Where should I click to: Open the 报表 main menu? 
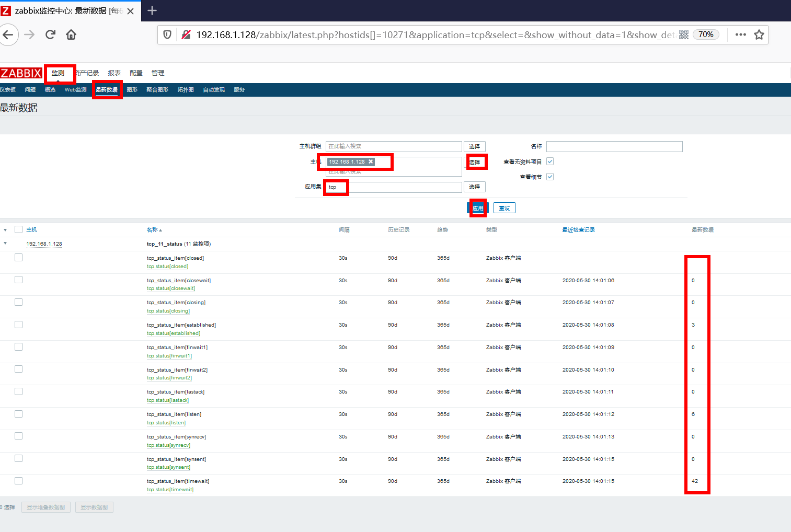point(114,73)
